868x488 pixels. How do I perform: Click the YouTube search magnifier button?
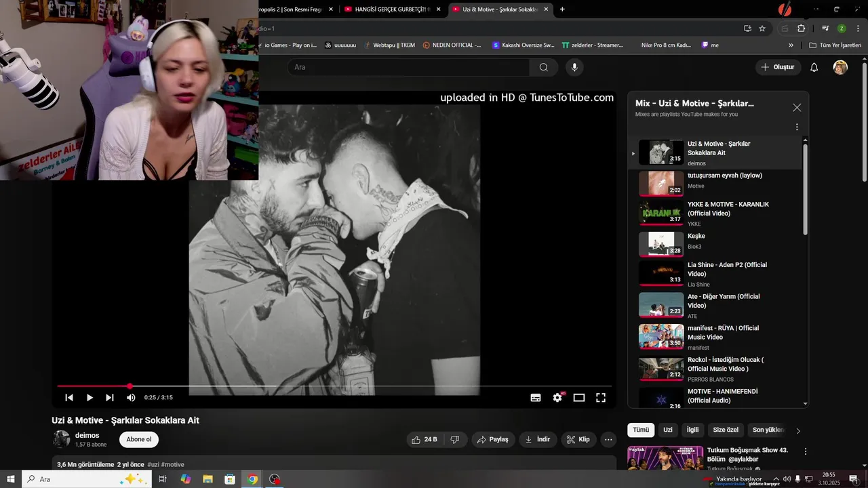coord(543,67)
